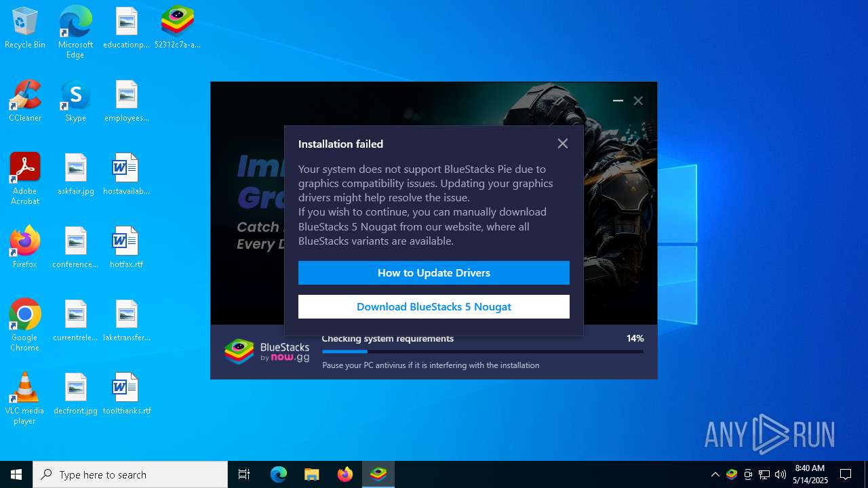This screenshot has height=488, width=868.
Task: Click the BlueStacks system tray icon
Action: pyautogui.click(x=732, y=474)
